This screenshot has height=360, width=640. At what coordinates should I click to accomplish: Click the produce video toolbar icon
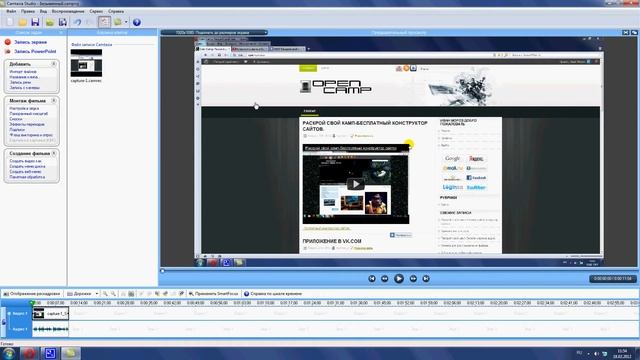[x=118, y=22]
